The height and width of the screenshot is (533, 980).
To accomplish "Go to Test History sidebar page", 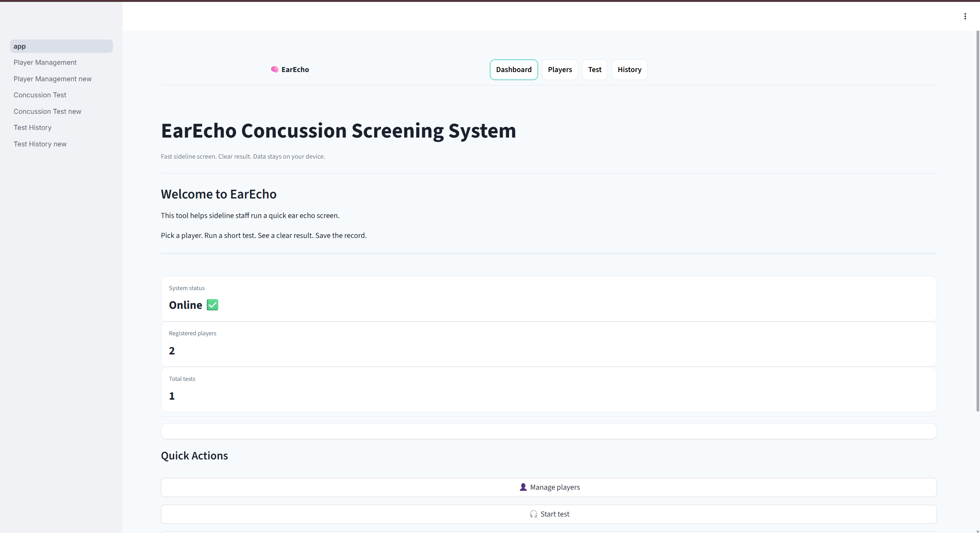I will tap(33, 128).
